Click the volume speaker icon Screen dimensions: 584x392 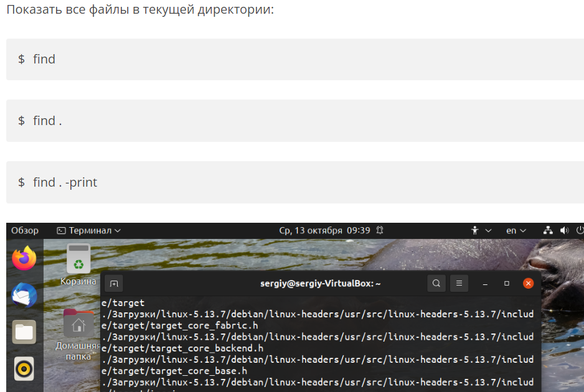pyautogui.click(x=564, y=230)
